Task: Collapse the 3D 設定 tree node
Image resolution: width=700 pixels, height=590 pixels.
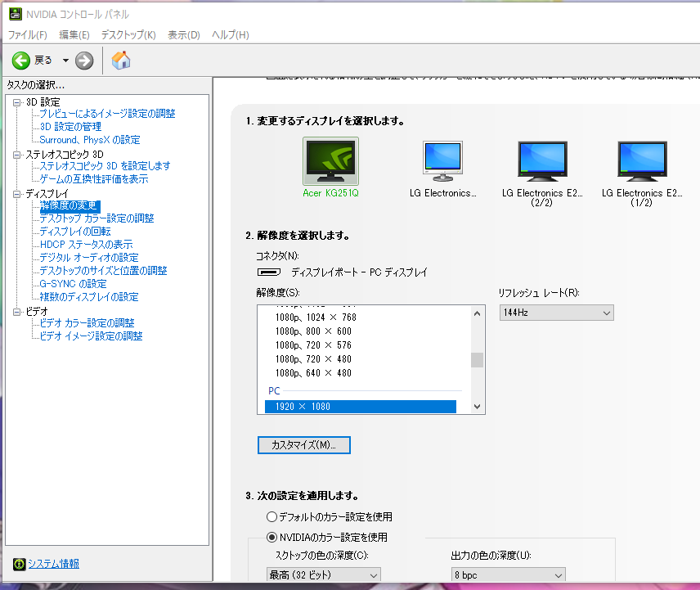Action: [x=16, y=103]
